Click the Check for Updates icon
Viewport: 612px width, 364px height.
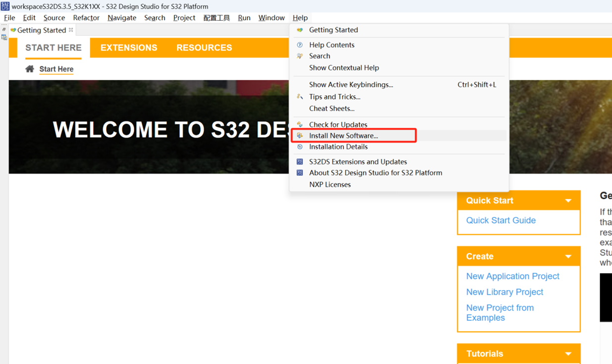tap(300, 124)
